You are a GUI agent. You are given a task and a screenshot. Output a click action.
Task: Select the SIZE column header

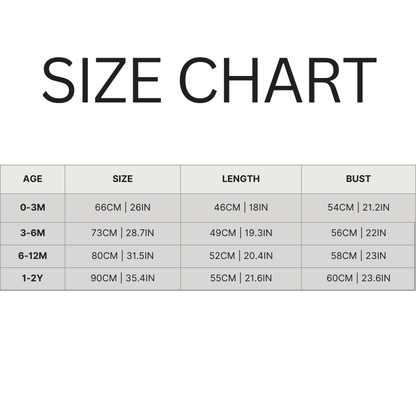(123, 179)
